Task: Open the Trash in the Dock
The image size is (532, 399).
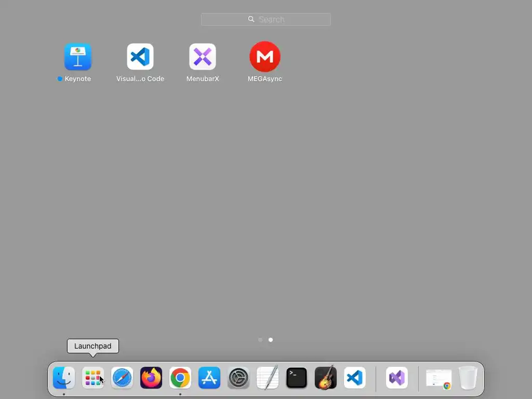Action: (x=468, y=378)
